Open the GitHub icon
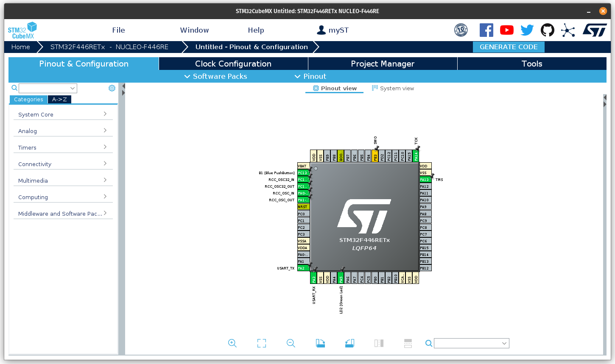The height and width of the screenshot is (364, 615). click(548, 30)
